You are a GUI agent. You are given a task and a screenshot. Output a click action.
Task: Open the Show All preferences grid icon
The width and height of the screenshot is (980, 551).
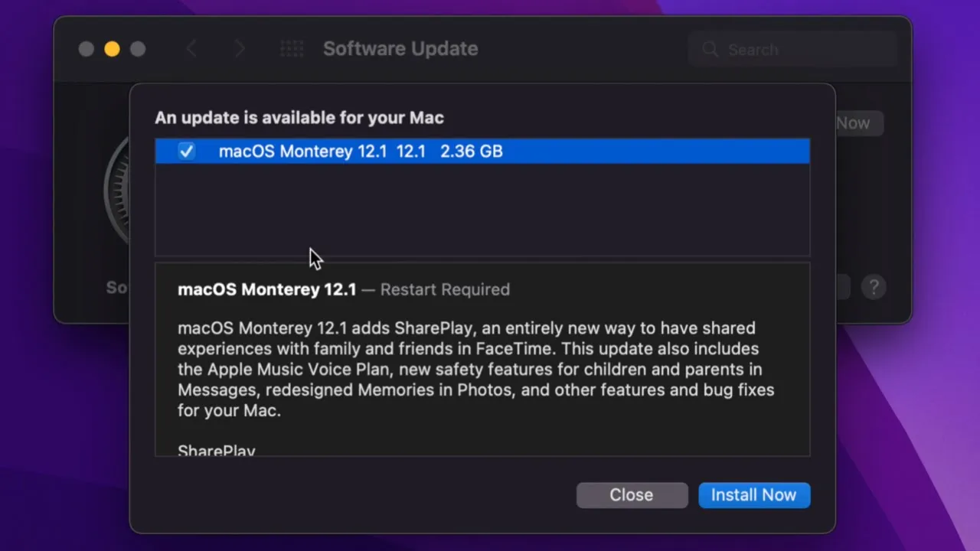pyautogui.click(x=292, y=49)
